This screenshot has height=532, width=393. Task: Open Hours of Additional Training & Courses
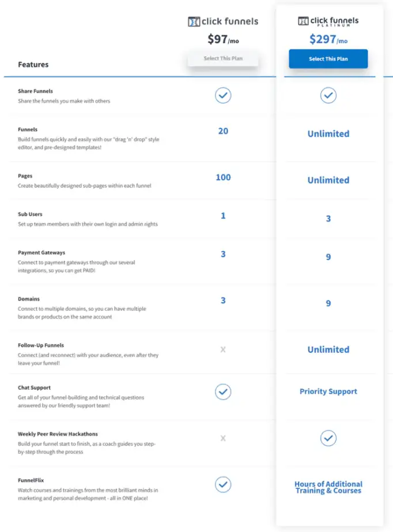[x=328, y=488]
